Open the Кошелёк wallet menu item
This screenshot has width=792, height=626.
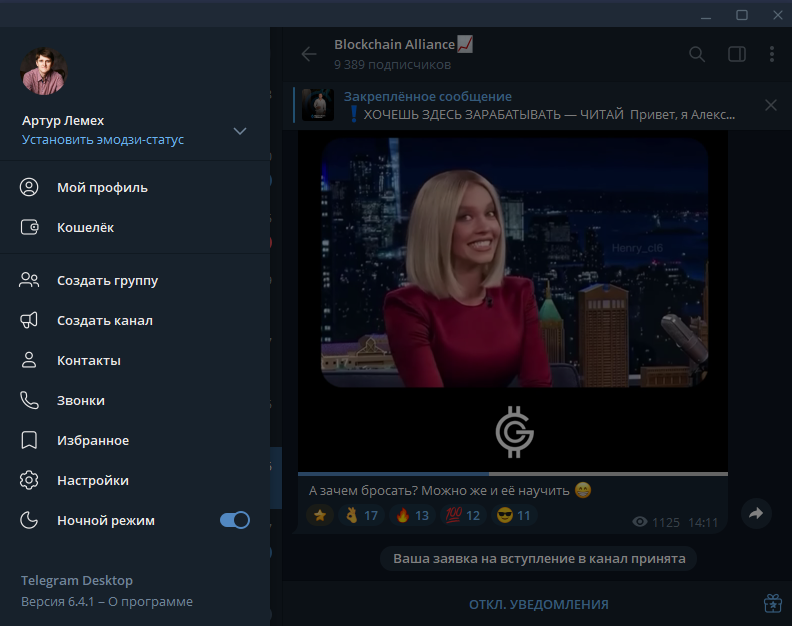click(135, 227)
